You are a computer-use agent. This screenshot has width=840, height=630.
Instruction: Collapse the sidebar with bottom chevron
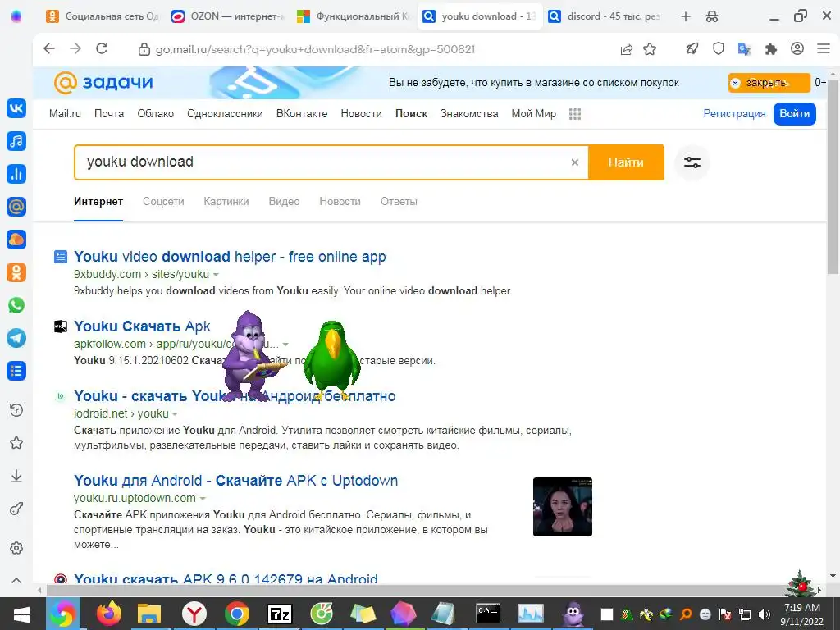(x=16, y=580)
